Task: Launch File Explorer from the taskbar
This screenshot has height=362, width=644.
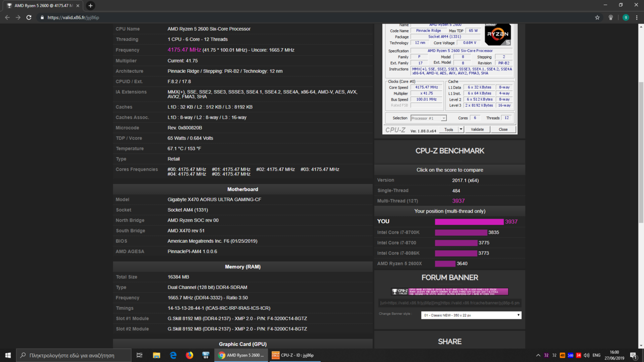Action: 156,355
